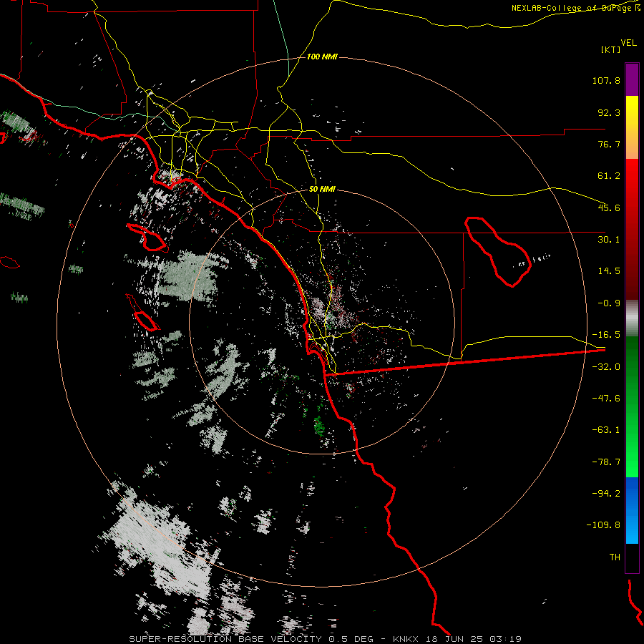644x644 pixels.
Task: Click the gray near-zero color bar segment
Action: [x=632, y=318]
